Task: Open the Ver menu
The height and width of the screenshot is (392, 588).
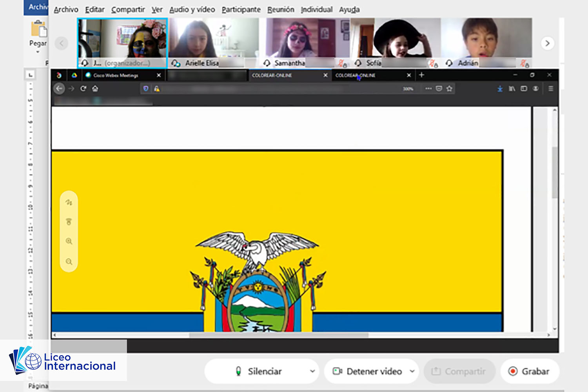Action: tap(157, 9)
